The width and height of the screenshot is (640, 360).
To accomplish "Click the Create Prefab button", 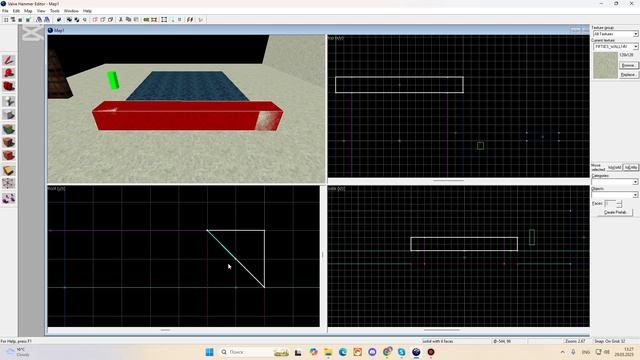I will [x=615, y=212].
